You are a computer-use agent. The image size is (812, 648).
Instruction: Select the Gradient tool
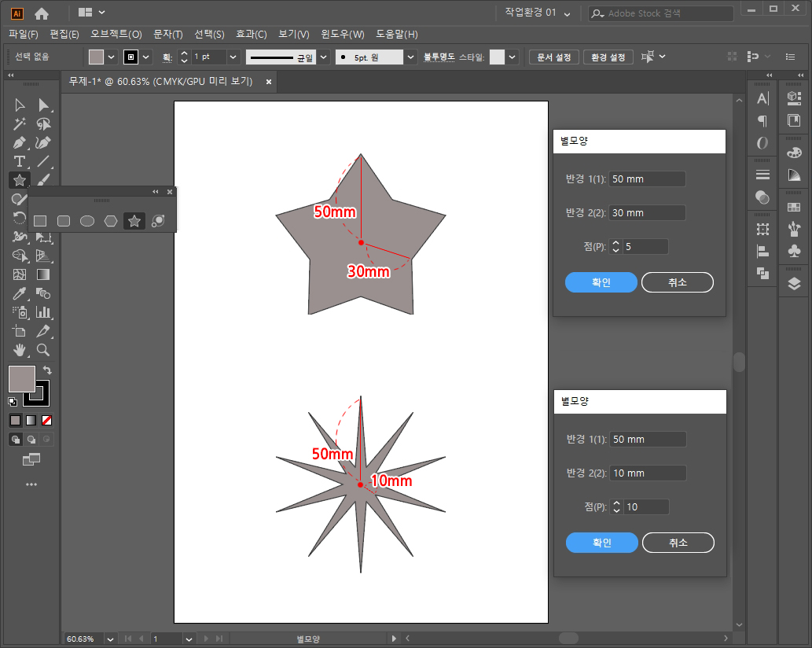43,274
